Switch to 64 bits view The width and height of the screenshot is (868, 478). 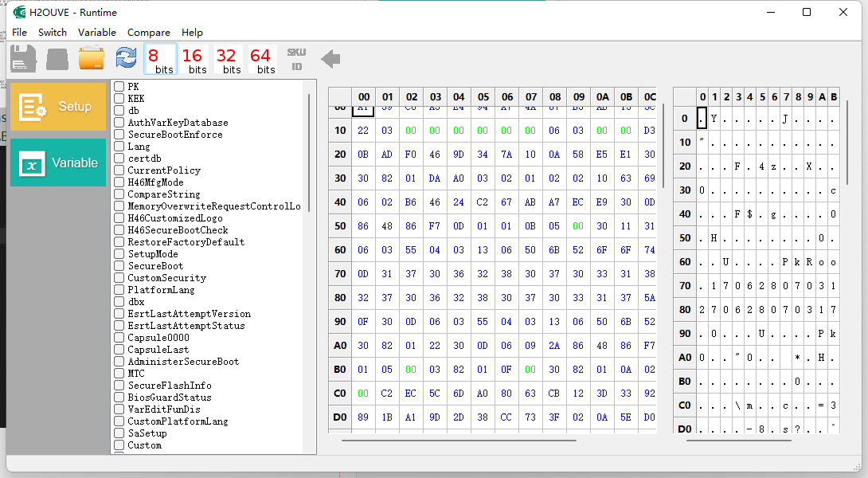pyautogui.click(x=263, y=59)
